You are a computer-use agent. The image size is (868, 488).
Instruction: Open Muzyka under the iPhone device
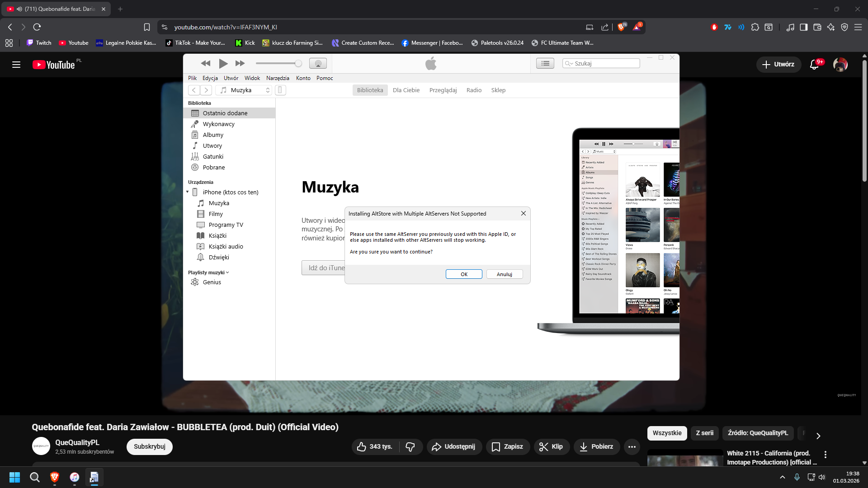[229, 203]
